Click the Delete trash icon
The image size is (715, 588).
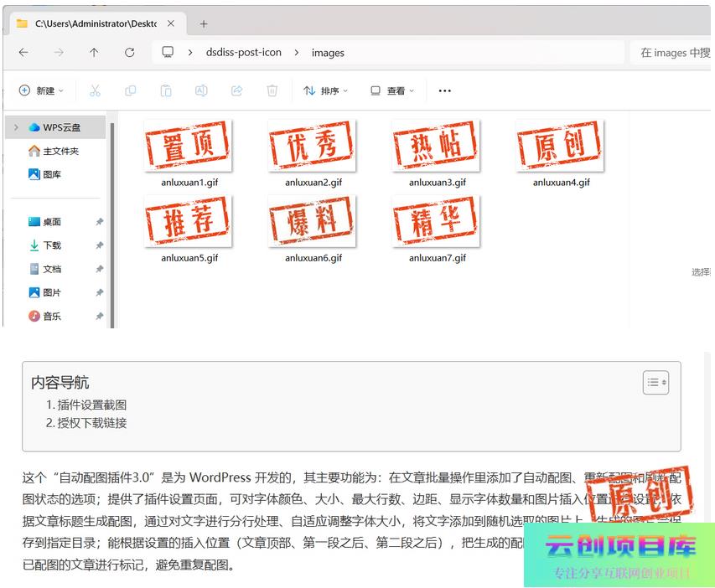pyautogui.click(x=272, y=90)
